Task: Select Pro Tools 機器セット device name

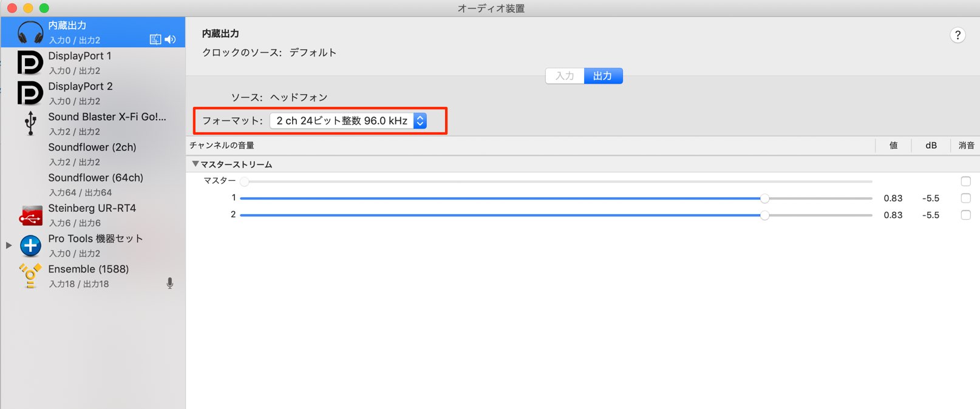Action: 96,238
